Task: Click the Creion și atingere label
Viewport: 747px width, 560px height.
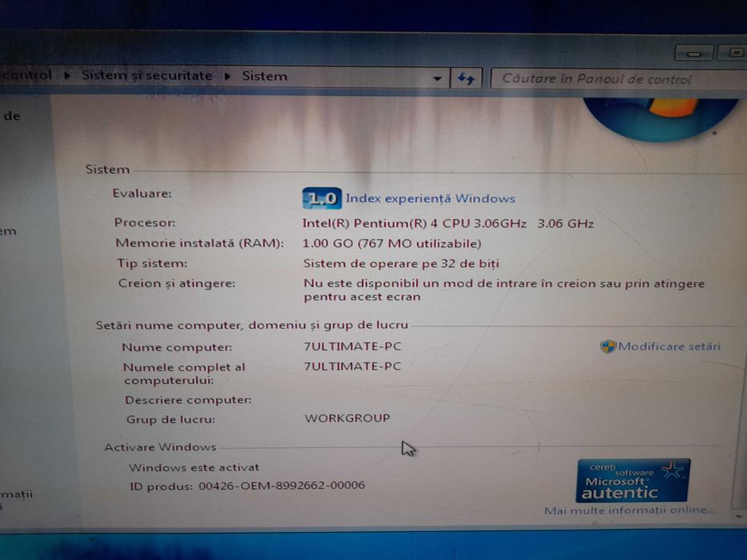Action: tap(177, 283)
